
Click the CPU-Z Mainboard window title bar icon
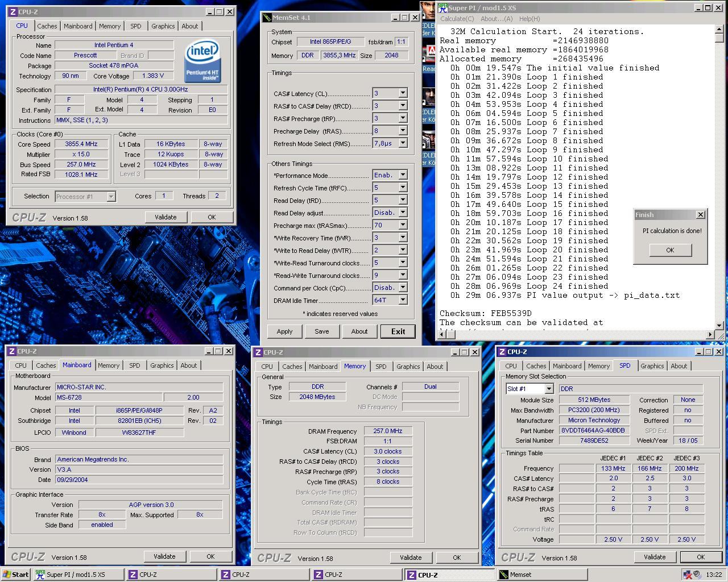tap(12, 351)
